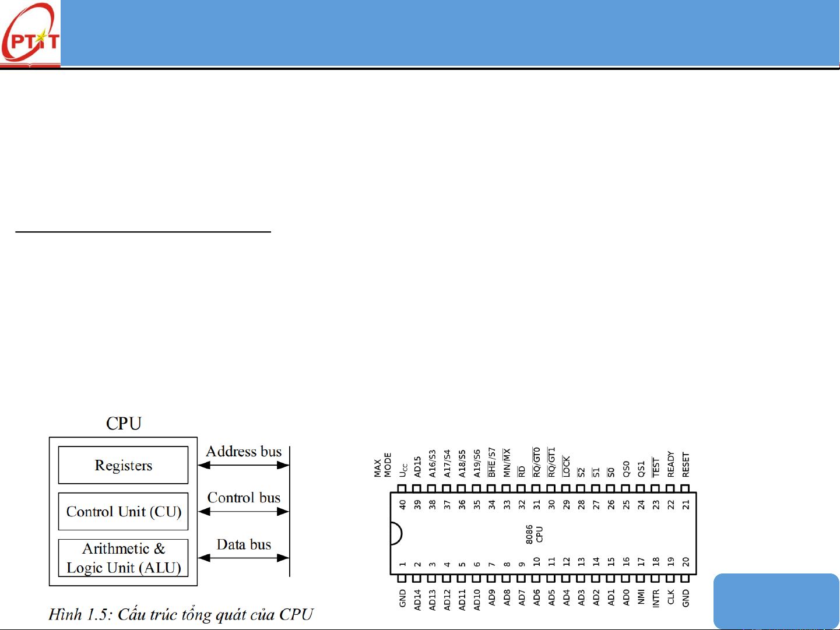840x630 pixels.
Task: Click the notch on the chip's left edge
Action: (396, 533)
